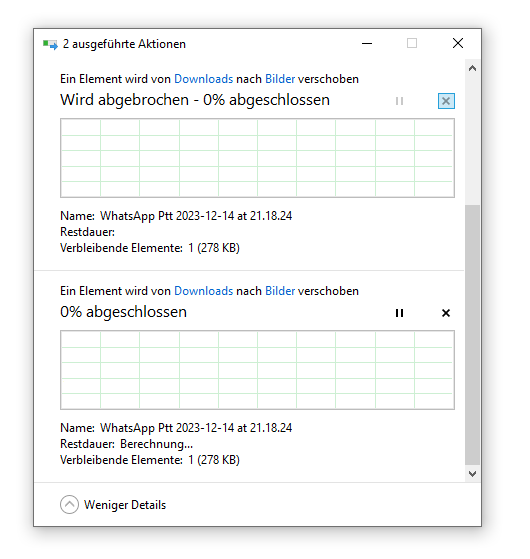
Task: Cancel the second move operation at 0%
Action: coord(446,313)
